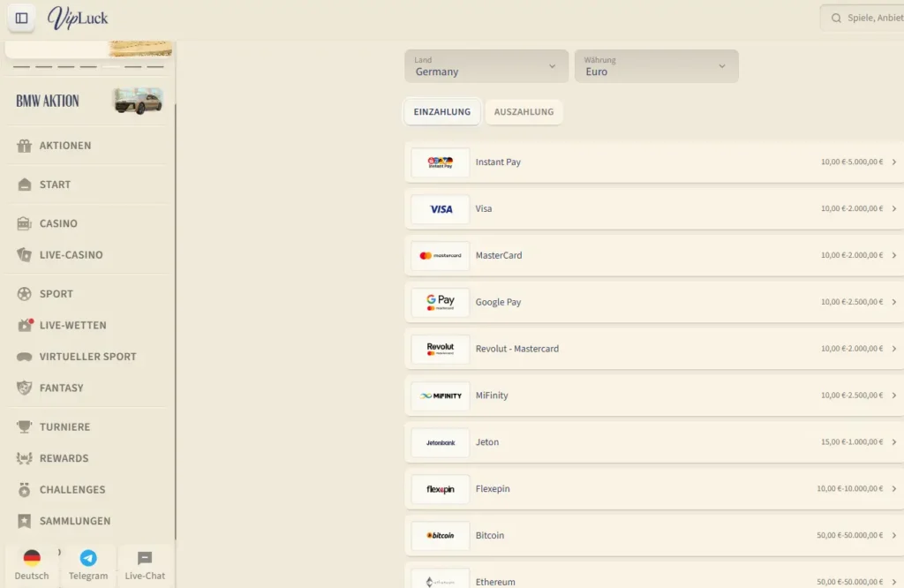This screenshot has width=904, height=588.
Task: Expand the Revolut - Mastercard row chevron
Action: [x=894, y=350]
